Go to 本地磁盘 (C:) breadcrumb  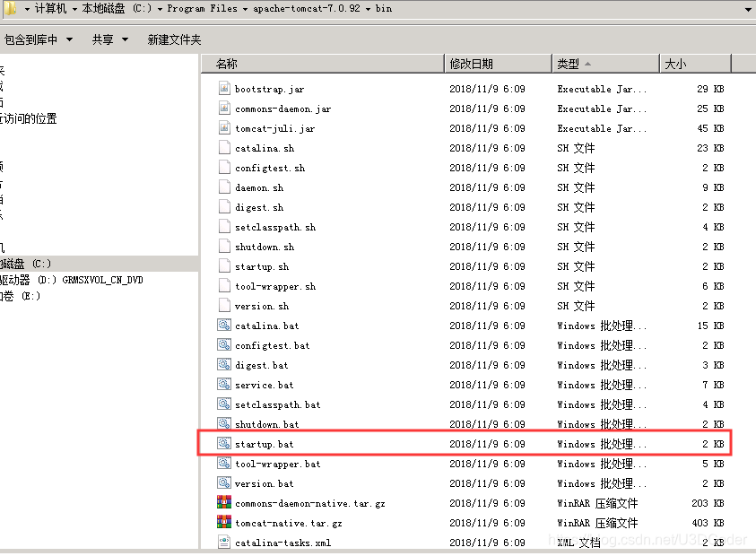(117, 9)
